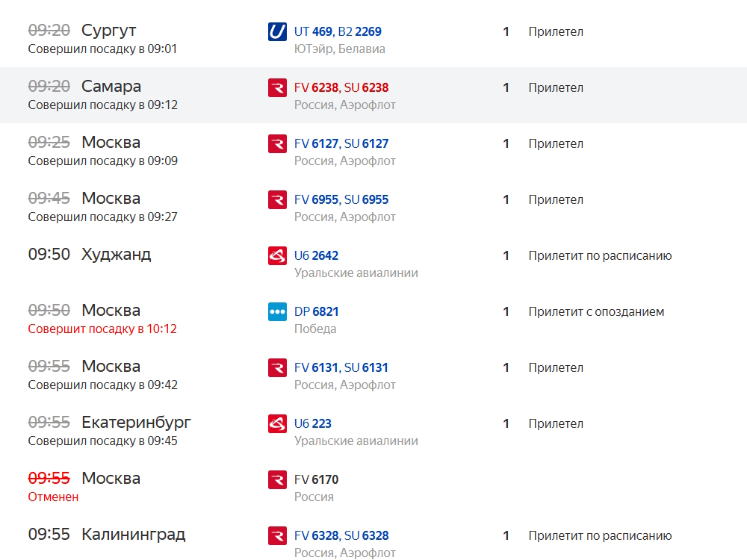Viewport: 747px width, 560px height.
Task: Click the Pobeda airline logo next to DP 6821
Action: pyautogui.click(x=277, y=312)
